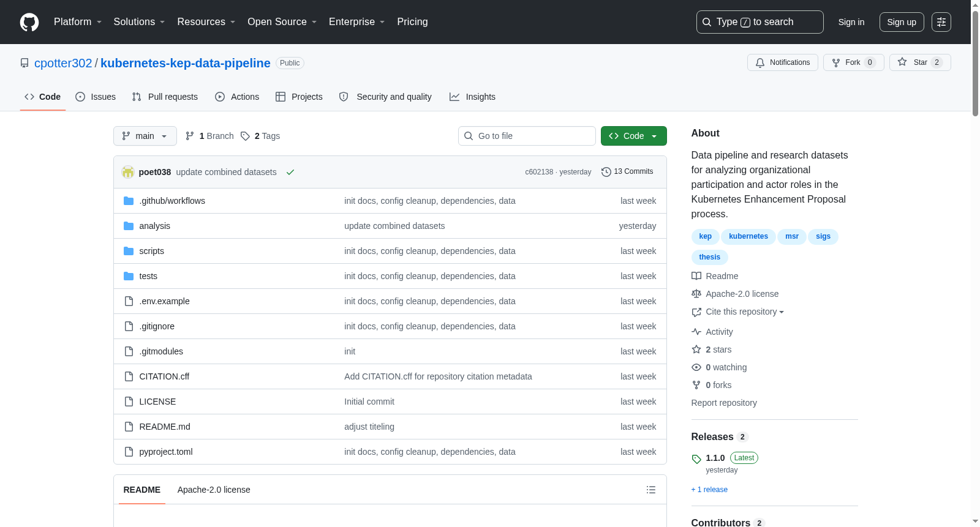This screenshot has width=980, height=527.
Task: Click the analysis folder icon
Action: pos(129,226)
